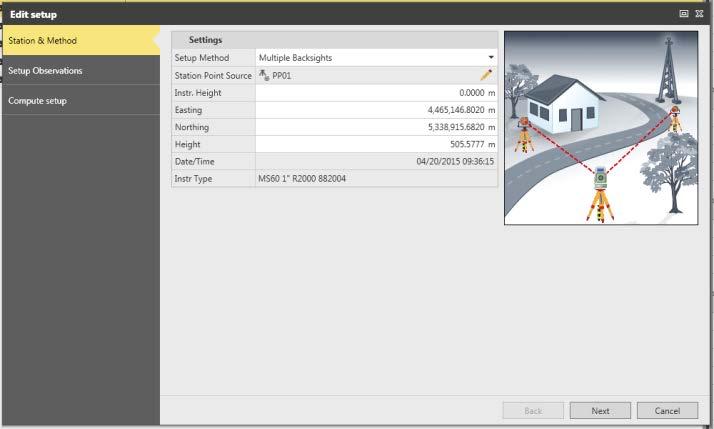Viewport: 714px width, 429px height.
Task: Click the Instr Type value MS60 1" R2000 882004
Action: 302,179
